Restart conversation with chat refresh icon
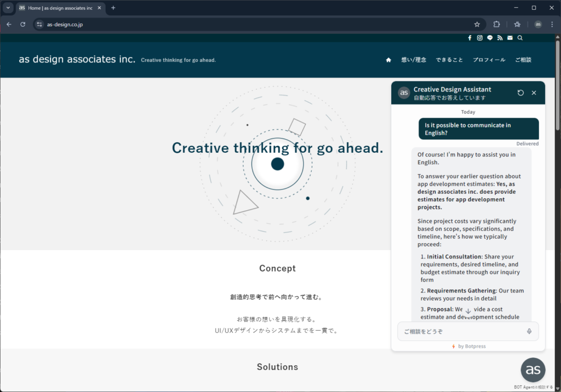Image resolution: width=561 pixels, height=392 pixels. 520,93
